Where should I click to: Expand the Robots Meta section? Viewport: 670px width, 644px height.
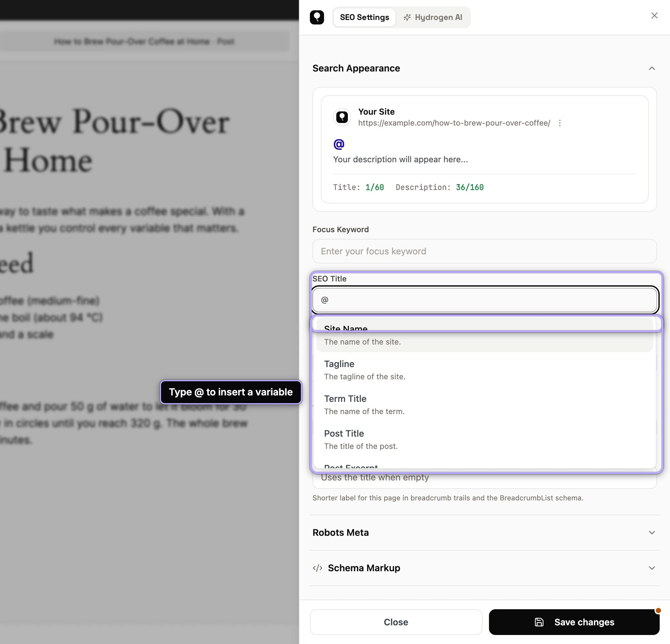[484, 532]
